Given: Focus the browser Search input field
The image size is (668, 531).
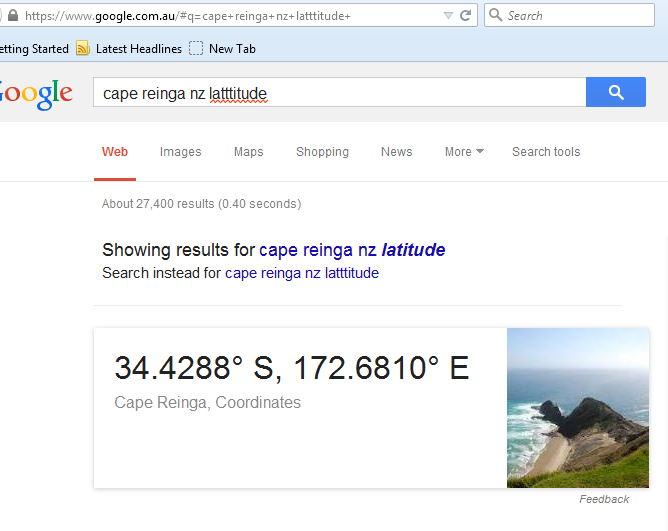Looking at the screenshot, I should [x=569, y=15].
